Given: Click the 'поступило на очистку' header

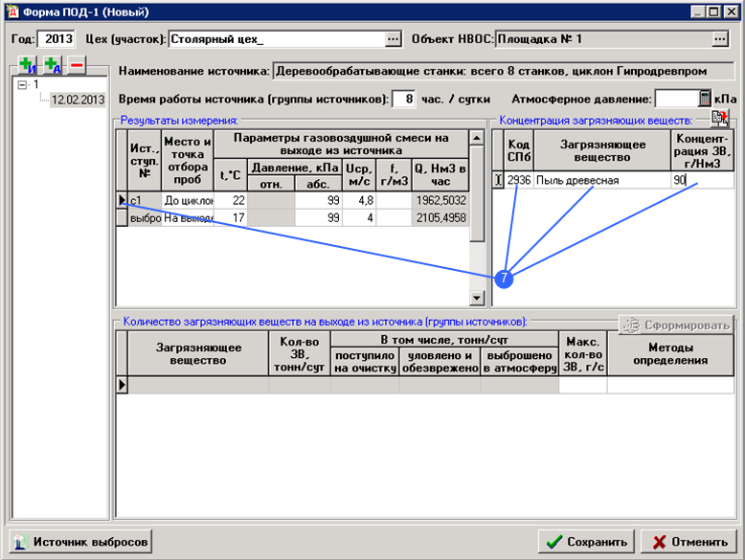Looking at the screenshot, I should point(365,362).
